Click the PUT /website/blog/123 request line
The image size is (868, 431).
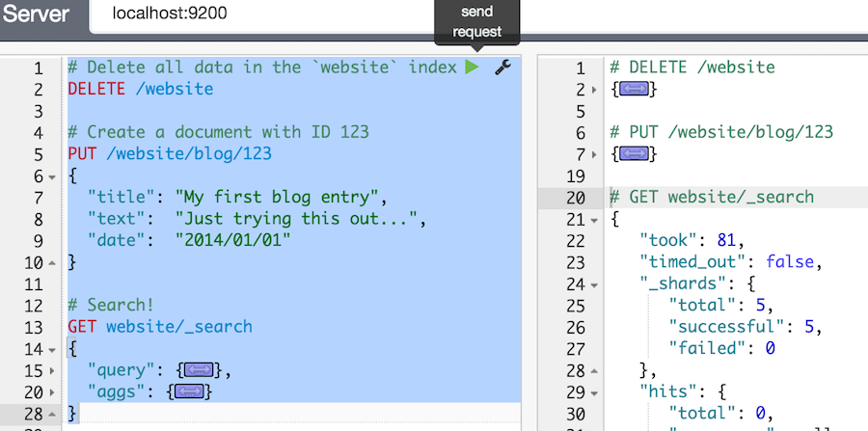point(170,154)
